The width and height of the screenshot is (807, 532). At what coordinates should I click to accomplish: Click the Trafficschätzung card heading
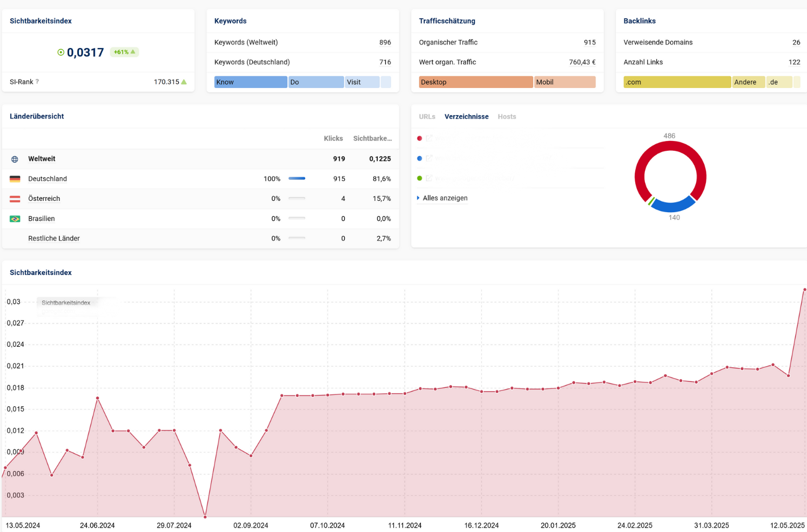click(447, 21)
